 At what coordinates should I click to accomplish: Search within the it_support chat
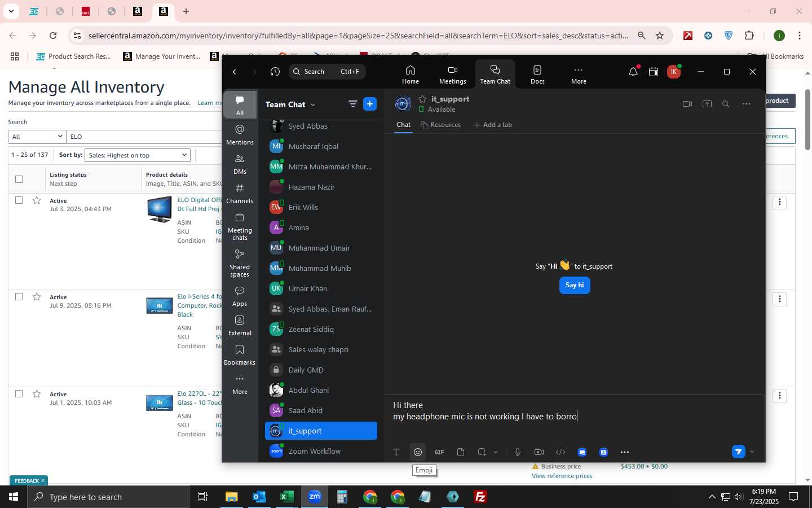(x=726, y=104)
